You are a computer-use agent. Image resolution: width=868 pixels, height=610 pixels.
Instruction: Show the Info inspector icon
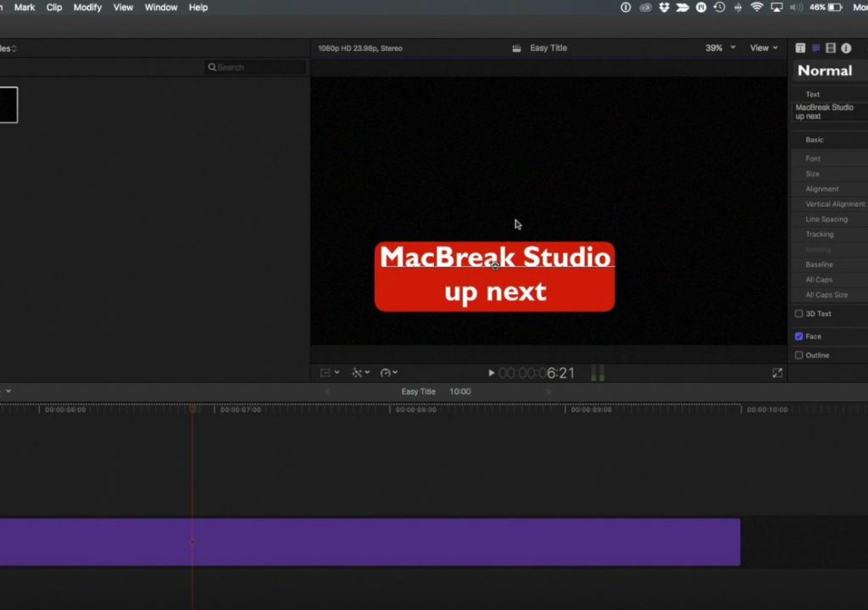click(846, 48)
